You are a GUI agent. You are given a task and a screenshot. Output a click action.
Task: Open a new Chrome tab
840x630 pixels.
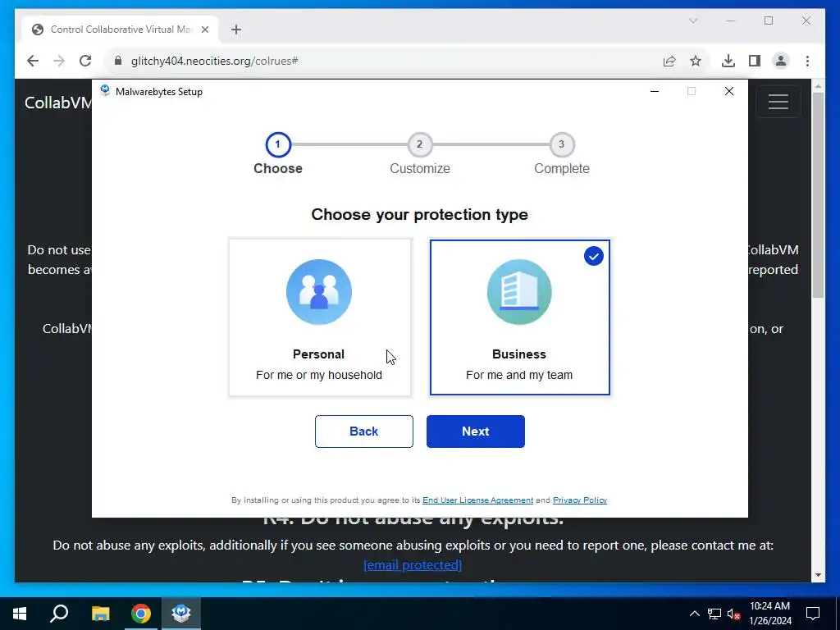click(236, 30)
